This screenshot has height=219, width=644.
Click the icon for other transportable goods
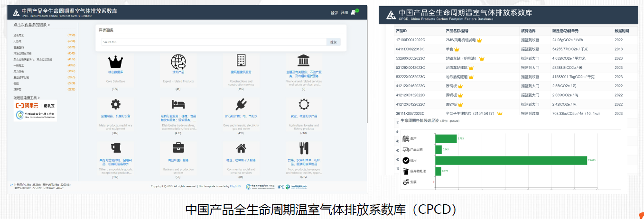pos(115,148)
